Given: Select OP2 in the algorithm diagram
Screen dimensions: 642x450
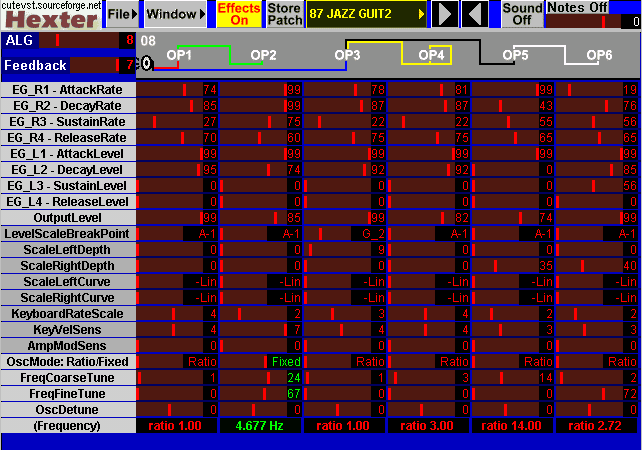Looking at the screenshot, I should click(263, 55).
